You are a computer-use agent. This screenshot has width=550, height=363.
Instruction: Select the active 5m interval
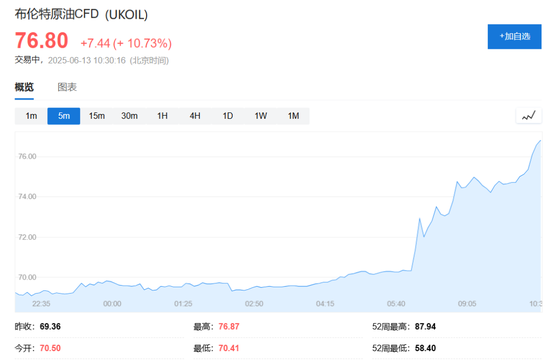[x=64, y=116]
